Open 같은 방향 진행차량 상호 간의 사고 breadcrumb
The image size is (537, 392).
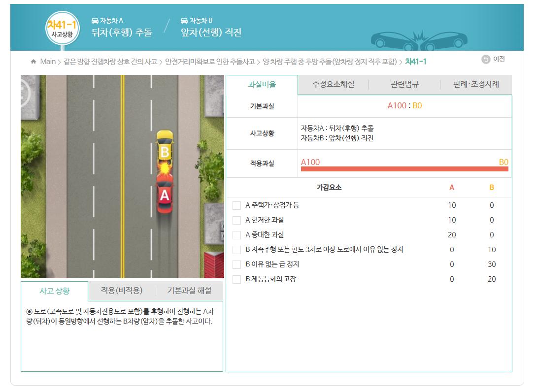coord(110,62)
